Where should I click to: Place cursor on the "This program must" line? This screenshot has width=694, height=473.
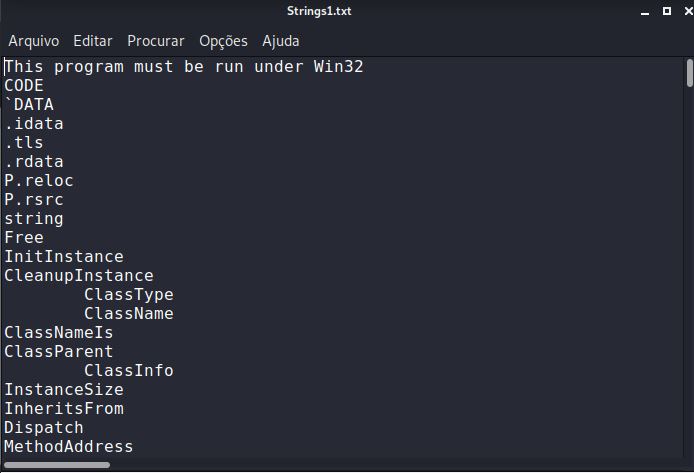[184, 67]
